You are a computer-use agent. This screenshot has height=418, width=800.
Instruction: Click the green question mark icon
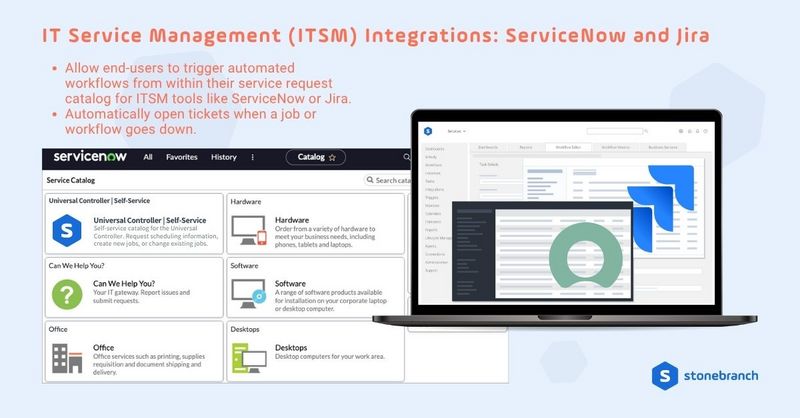point(67,294)
